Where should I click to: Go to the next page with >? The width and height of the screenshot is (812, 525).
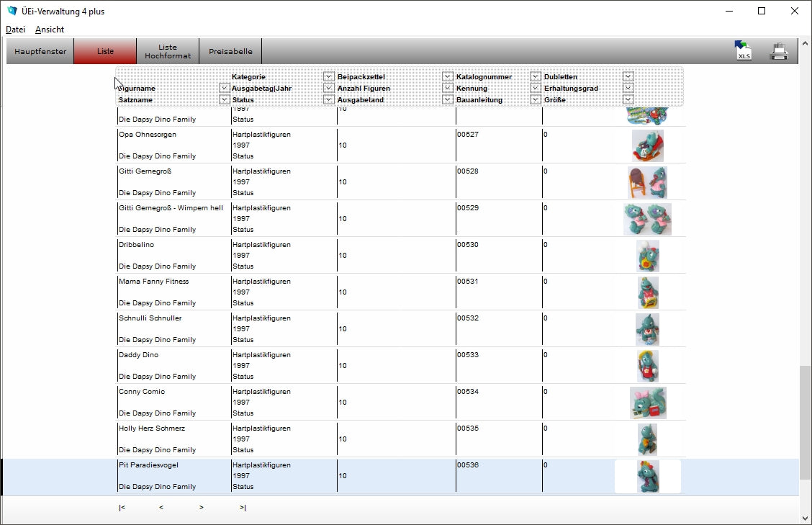(x=202, y=508)
